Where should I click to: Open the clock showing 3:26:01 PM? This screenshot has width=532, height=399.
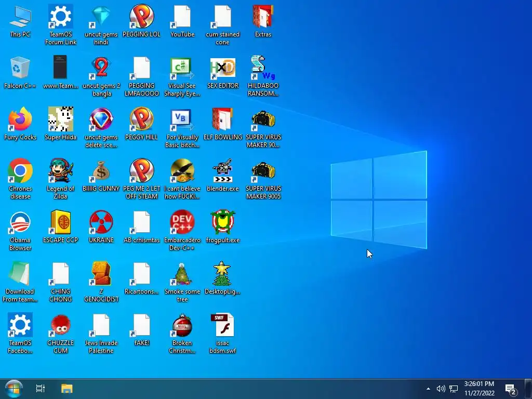coord(479,389)
